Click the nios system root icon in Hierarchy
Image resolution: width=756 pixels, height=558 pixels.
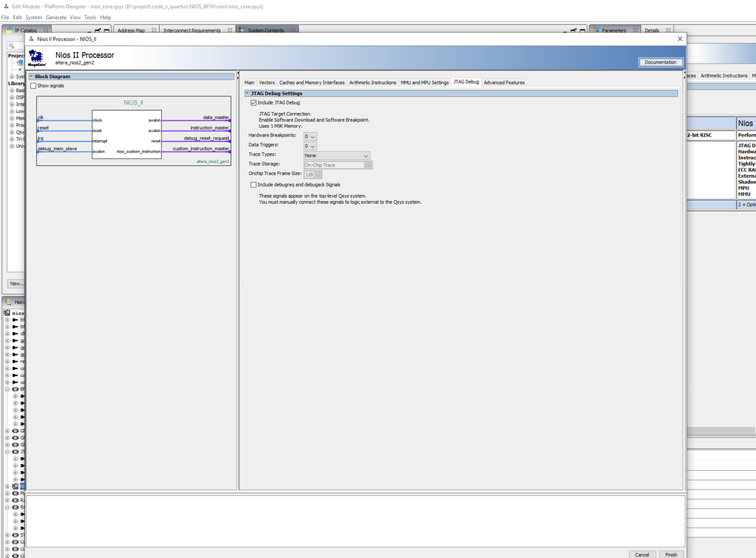click(8, 313)
